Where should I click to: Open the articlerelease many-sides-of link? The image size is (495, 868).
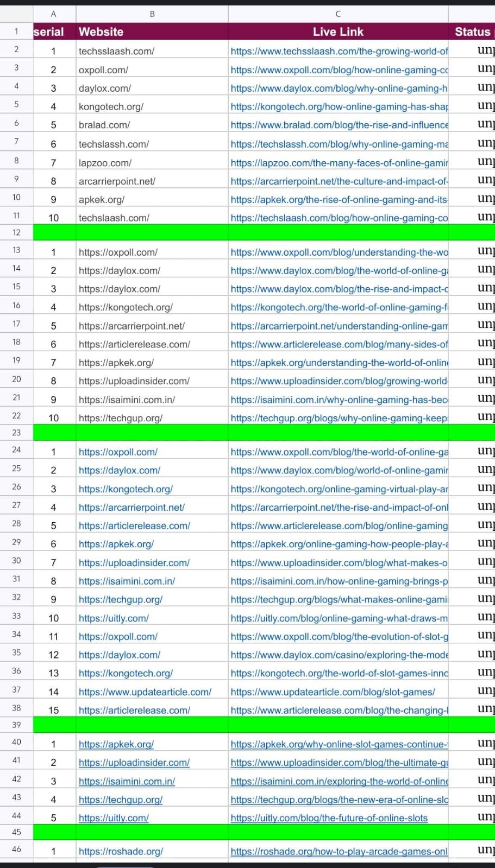[339, 344]
